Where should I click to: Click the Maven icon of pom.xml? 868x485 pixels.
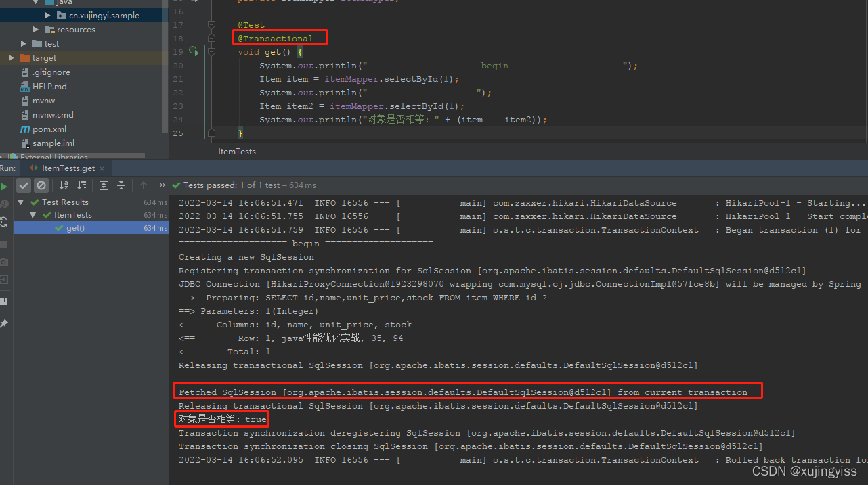(25, 129)
